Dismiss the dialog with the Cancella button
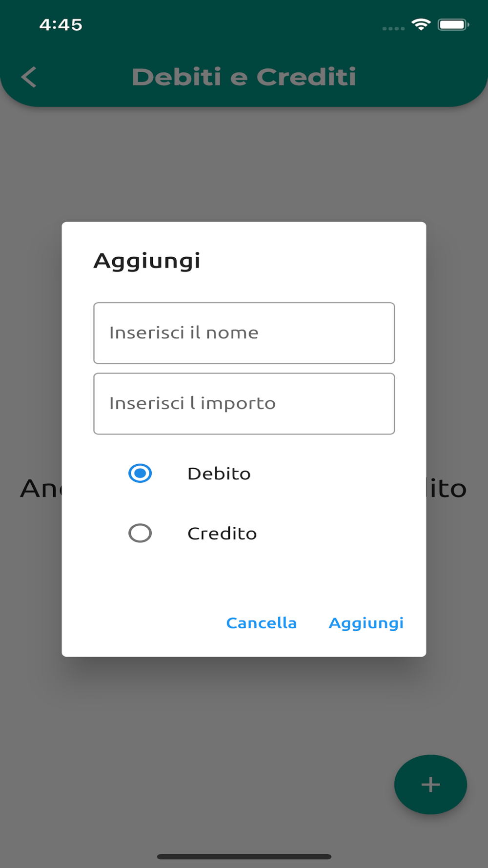 tap(262, 623)
